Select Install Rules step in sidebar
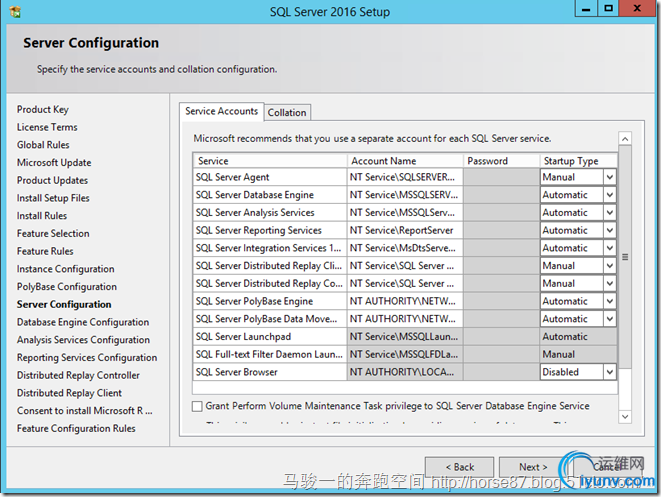661x497 pixels. click(42, 216)
